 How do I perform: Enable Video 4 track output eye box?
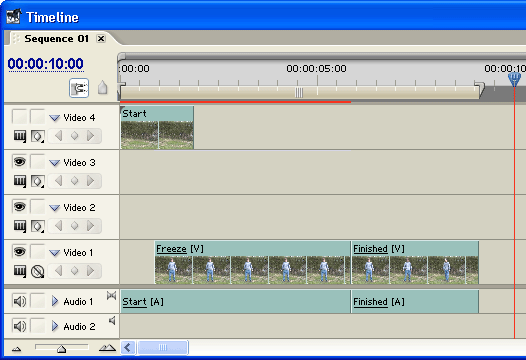pos(19,116)
